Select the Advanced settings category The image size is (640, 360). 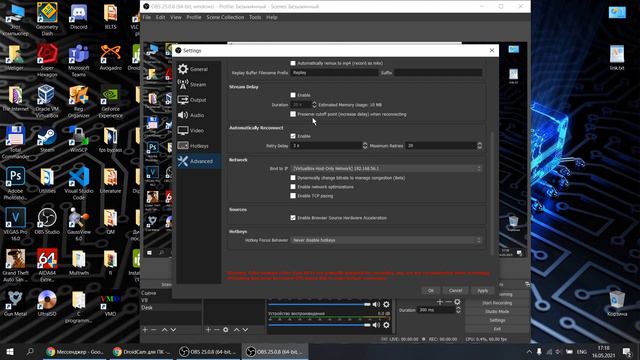(199, 161)
